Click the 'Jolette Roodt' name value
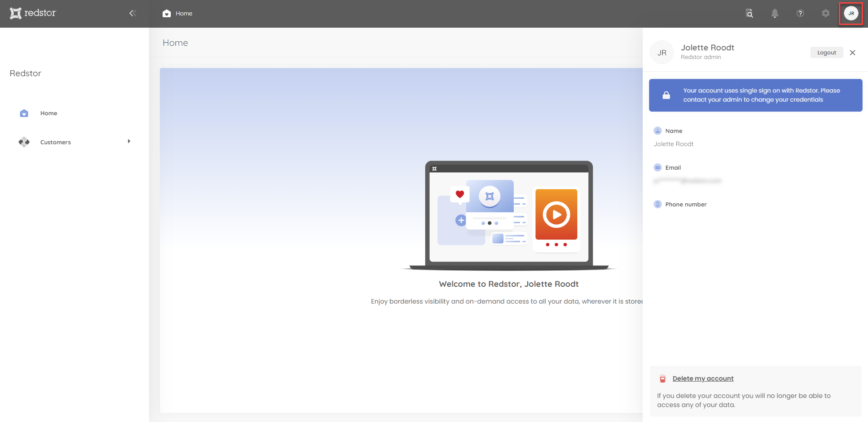 coord(674,144)
